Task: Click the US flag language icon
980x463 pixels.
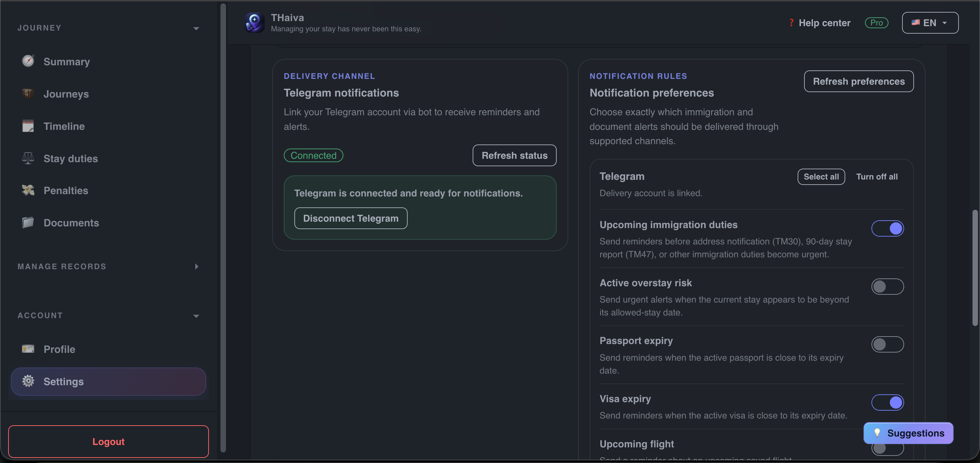Action: [915, 22]
